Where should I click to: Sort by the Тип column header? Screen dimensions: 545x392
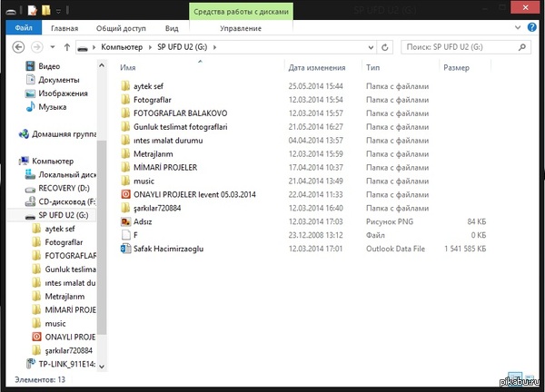click(372, 68)
